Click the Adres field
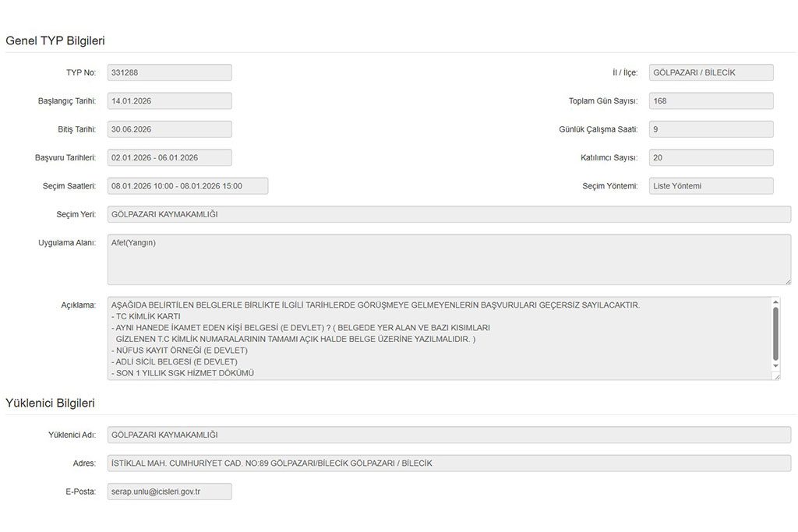The width and height of the screenshot is (798, 532). tap(448, 463)
